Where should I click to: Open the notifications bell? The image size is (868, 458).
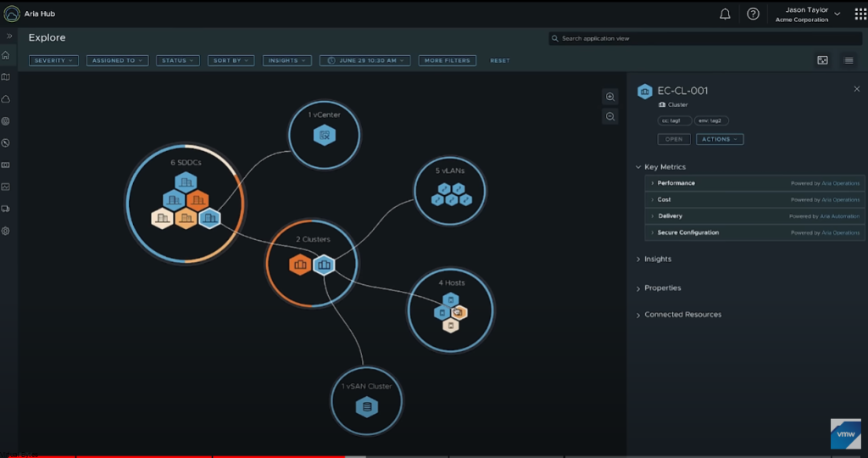point(725,14)
